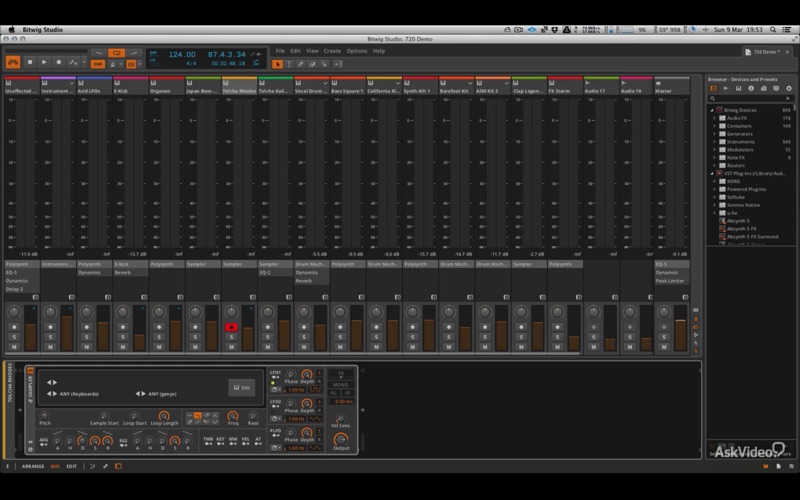Open the Edit menu

(295, 51)
